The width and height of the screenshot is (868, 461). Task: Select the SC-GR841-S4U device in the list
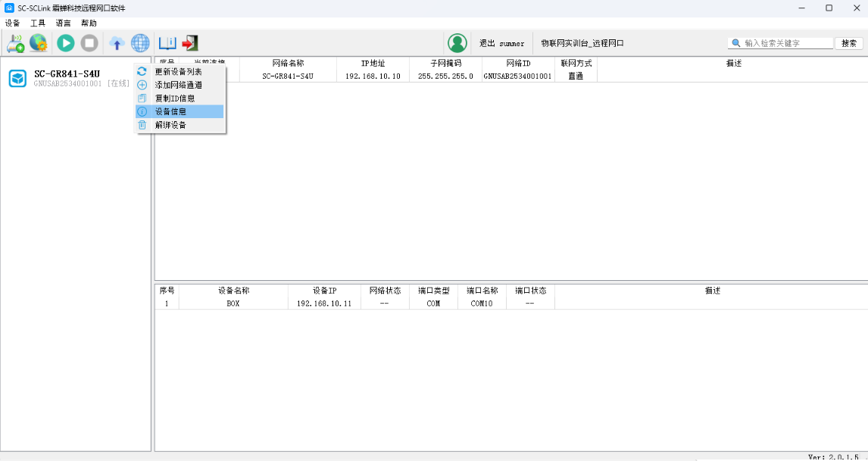point(67,74)
